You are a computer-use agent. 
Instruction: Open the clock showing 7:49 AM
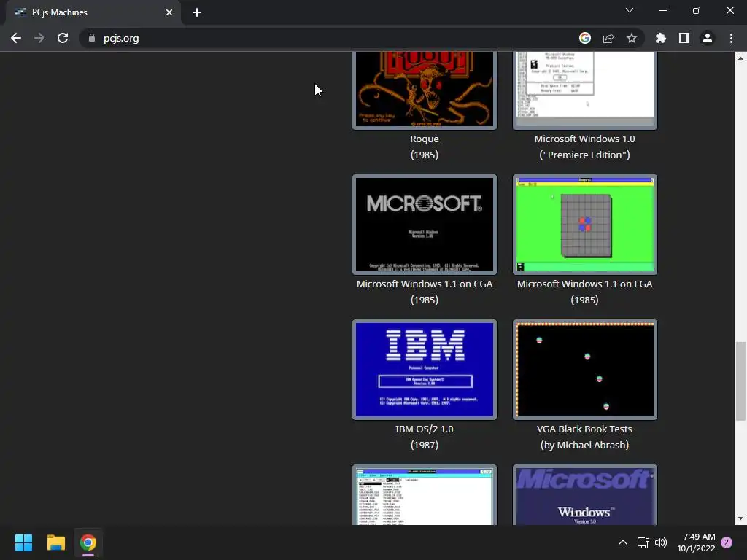tap(696, 542)
